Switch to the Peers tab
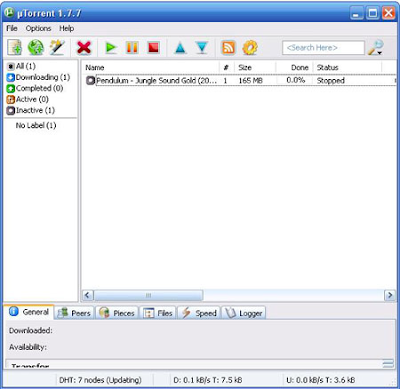Screen dimensions: 400x389 (x=74, y=313)
